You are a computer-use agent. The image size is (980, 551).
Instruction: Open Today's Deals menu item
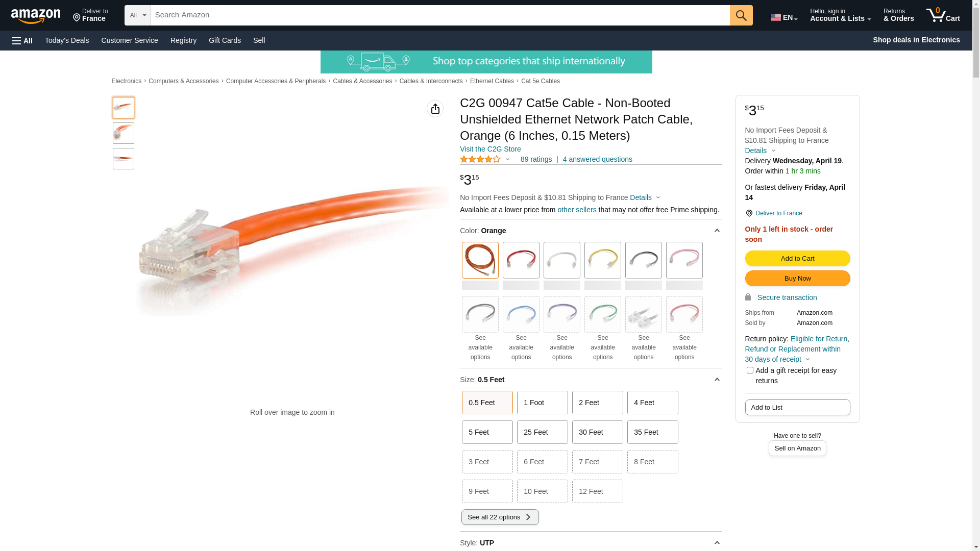[x=67, y=40]
